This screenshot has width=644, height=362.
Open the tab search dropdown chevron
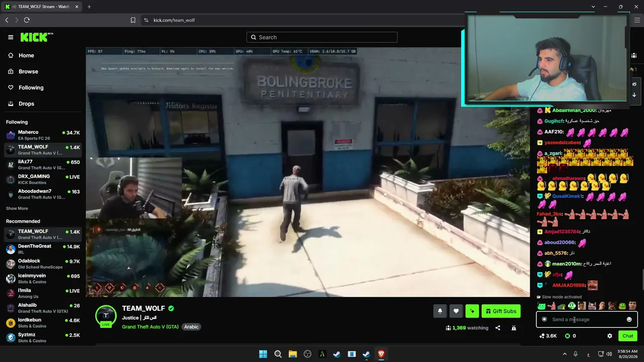593,7
